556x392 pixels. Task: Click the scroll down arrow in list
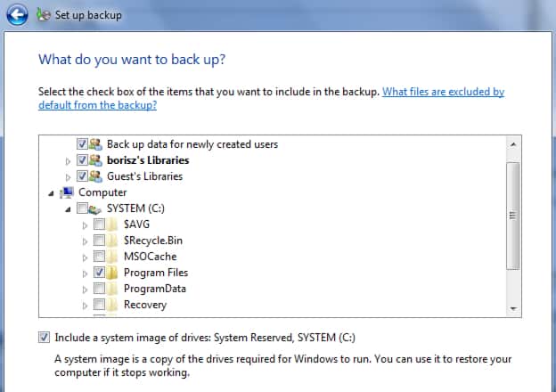512,307
